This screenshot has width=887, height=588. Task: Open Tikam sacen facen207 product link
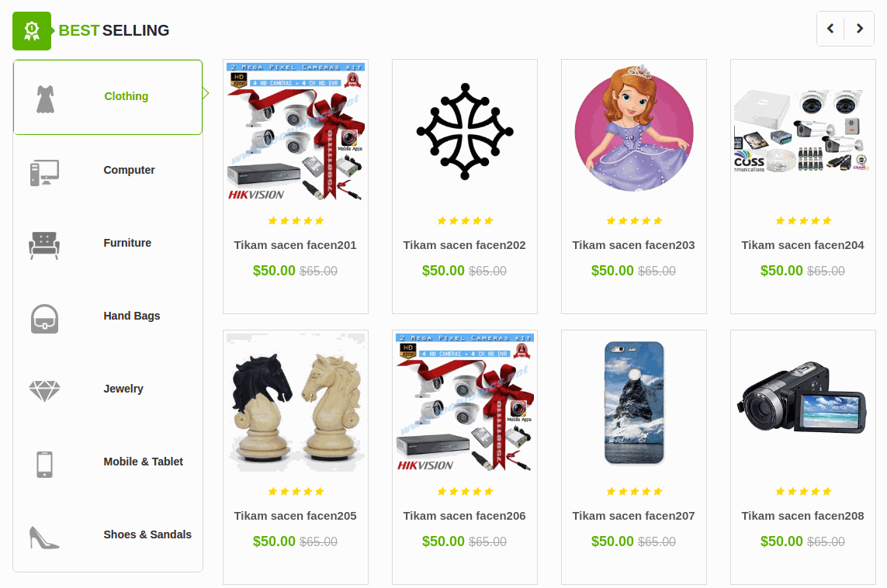click(x=633, y=516)
